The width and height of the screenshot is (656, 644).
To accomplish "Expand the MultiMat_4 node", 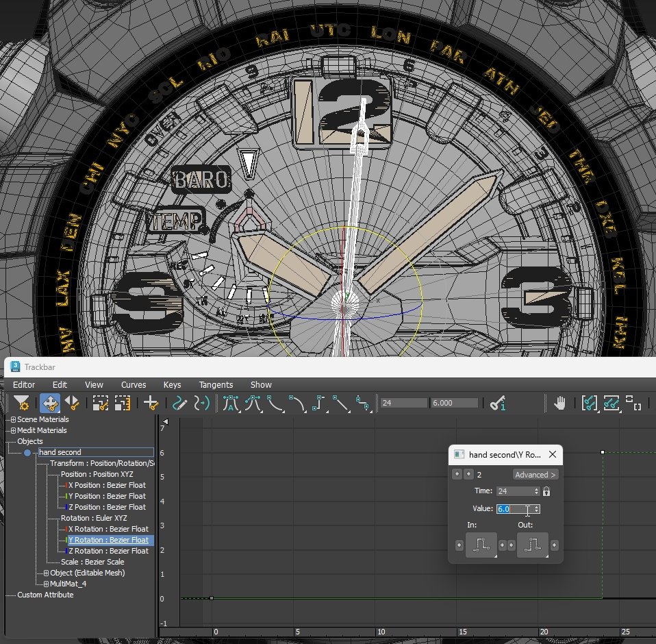I will click(46, 584).
